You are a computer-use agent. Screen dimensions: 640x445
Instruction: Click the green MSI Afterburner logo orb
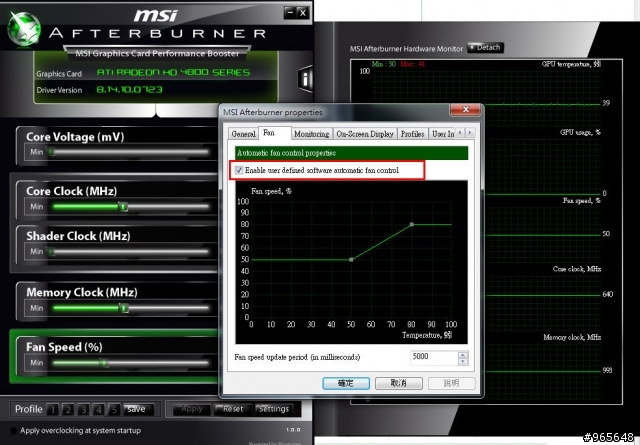tap(24, 29)
